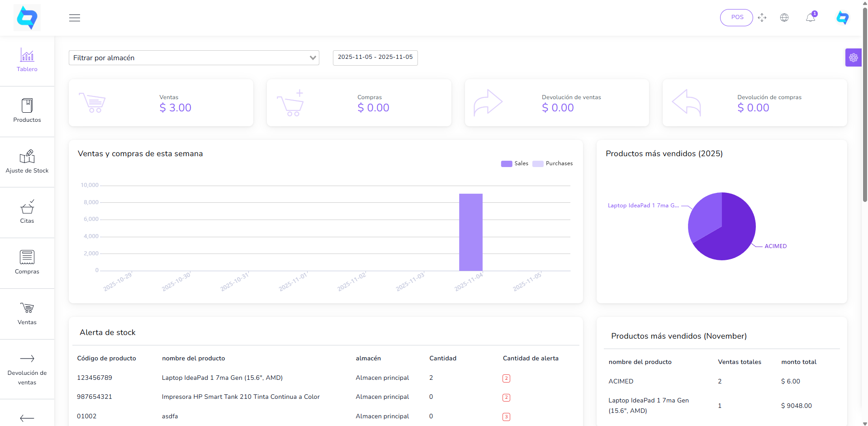
Task: Open the Citas basket icon
Action: (x=27, y=208)
